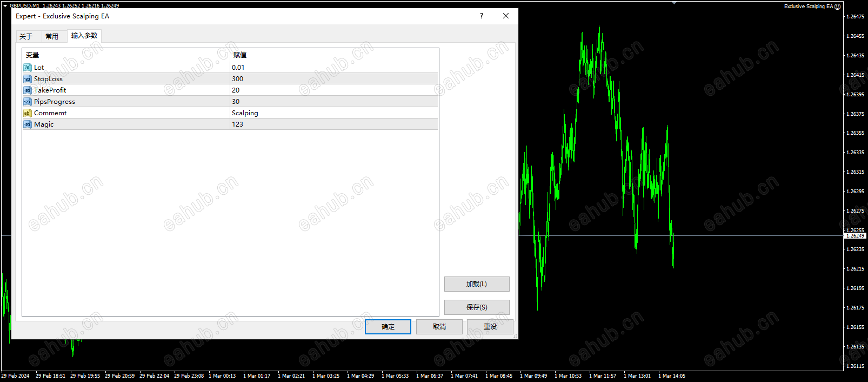Select the StopLoss value 300
Screen dimensions: 868x382
238,79
